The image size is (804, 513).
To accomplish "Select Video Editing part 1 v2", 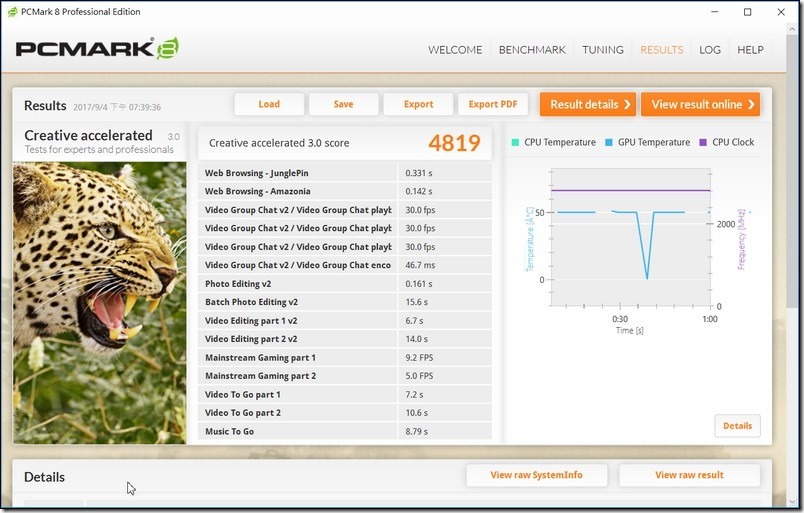I will tap(345, 321).
